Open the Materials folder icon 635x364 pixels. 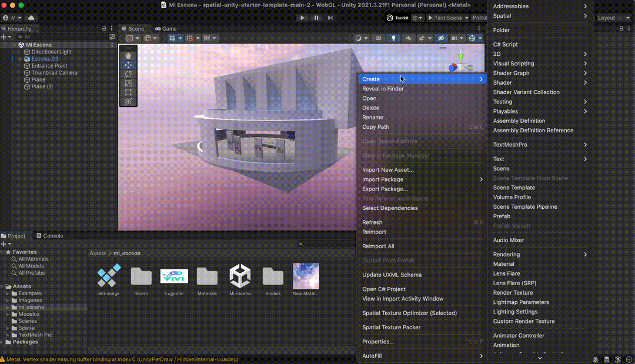coord(207,276)
